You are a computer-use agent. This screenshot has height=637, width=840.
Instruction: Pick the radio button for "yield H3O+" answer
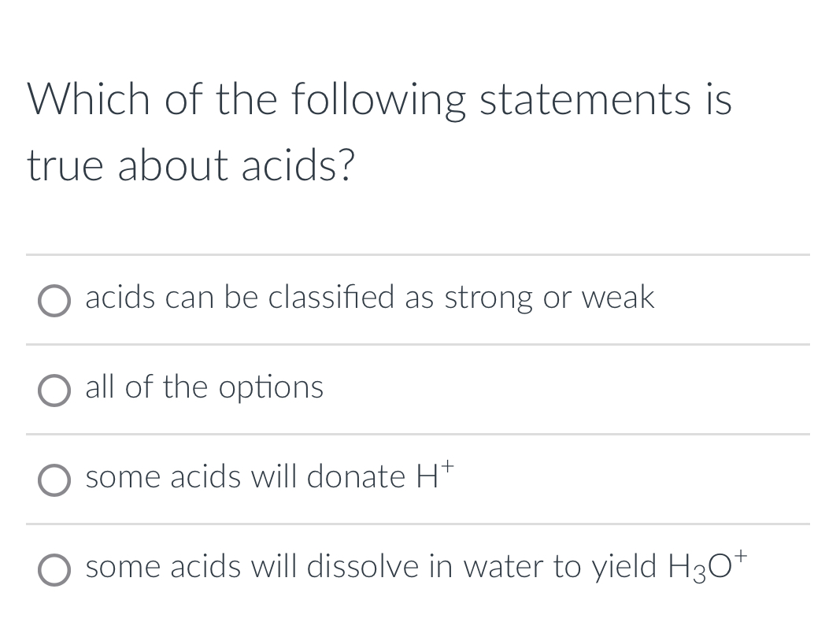click(x=54, y=569)
